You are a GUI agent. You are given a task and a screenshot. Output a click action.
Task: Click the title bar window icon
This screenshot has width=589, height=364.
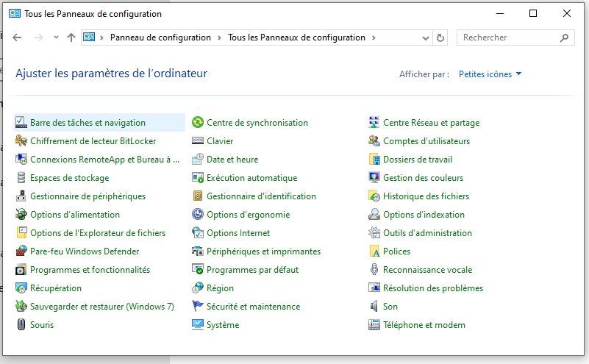[15, 13]
